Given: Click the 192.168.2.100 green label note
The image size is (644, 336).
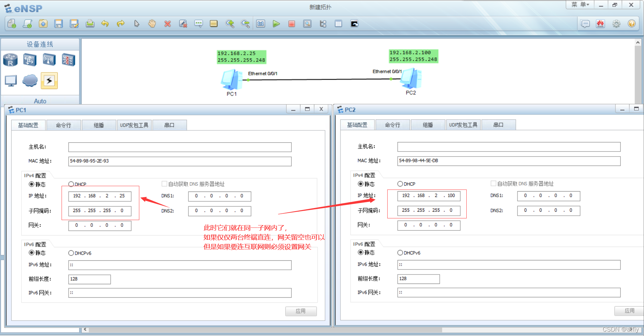Looking at the screenshot, I should pyautogui.click(x=414, y=56).
